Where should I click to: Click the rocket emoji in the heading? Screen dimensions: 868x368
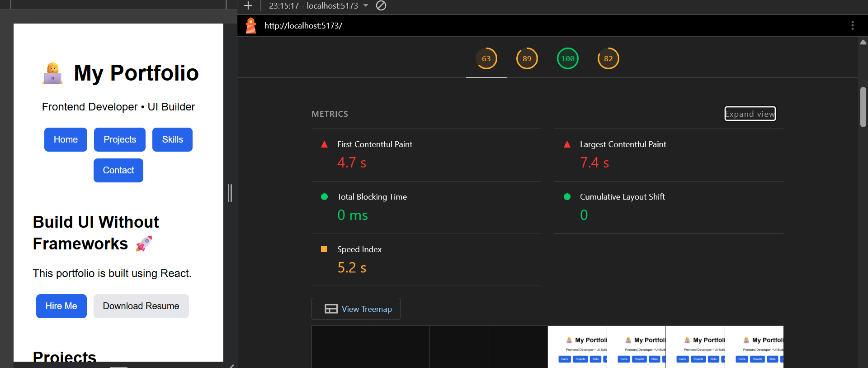[144, 244]
